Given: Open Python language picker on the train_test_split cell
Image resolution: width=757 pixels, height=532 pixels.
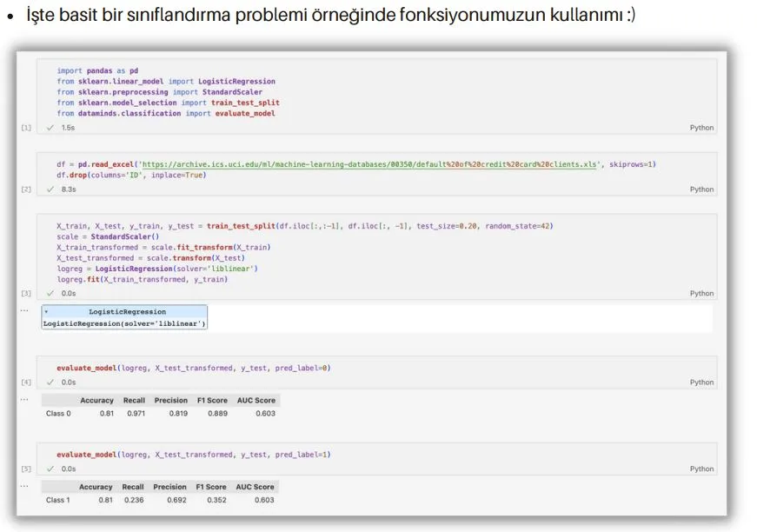Looking at the screenshot, I should (x=701, y=294).
